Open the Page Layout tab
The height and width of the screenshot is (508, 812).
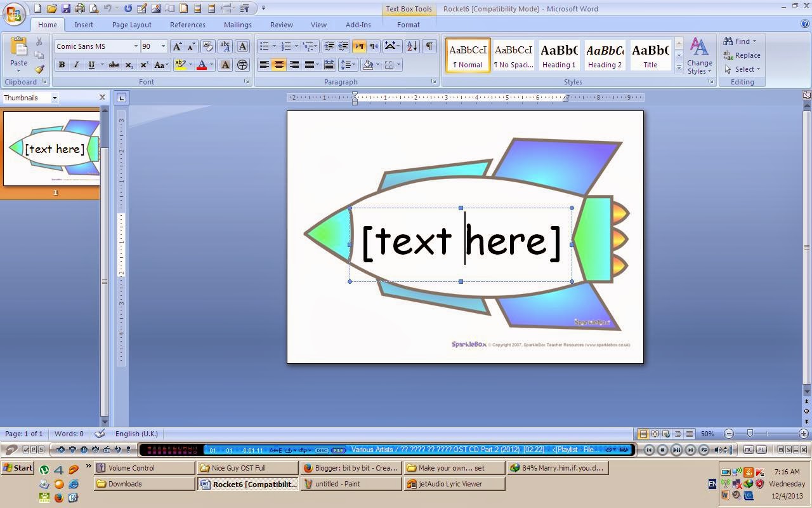tap(132, 25)
